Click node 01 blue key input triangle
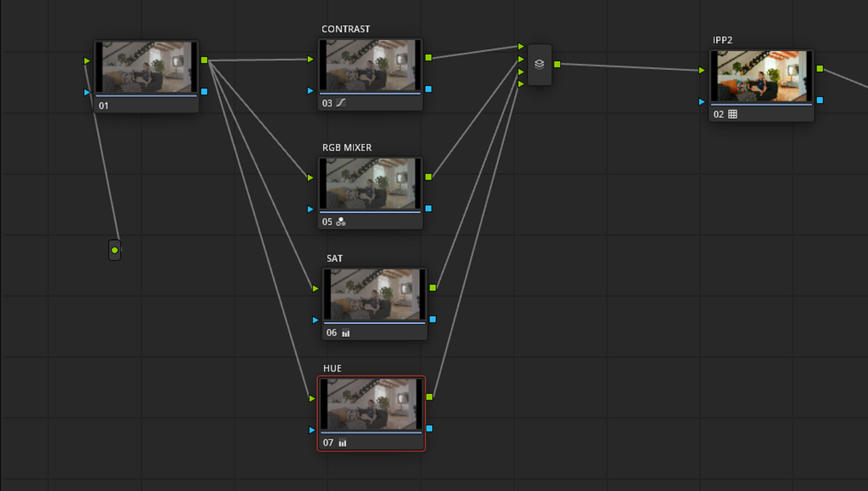This screenshot has height=491, width=868. coord(87,92)
